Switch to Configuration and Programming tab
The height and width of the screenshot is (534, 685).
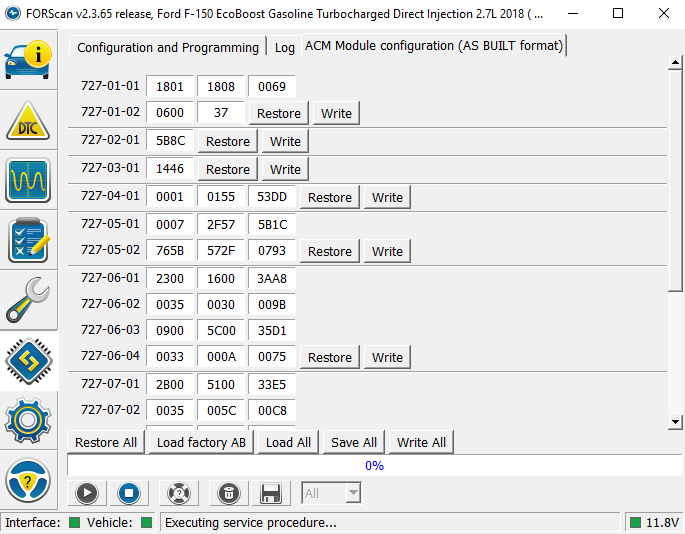click(x=168, y=47)
